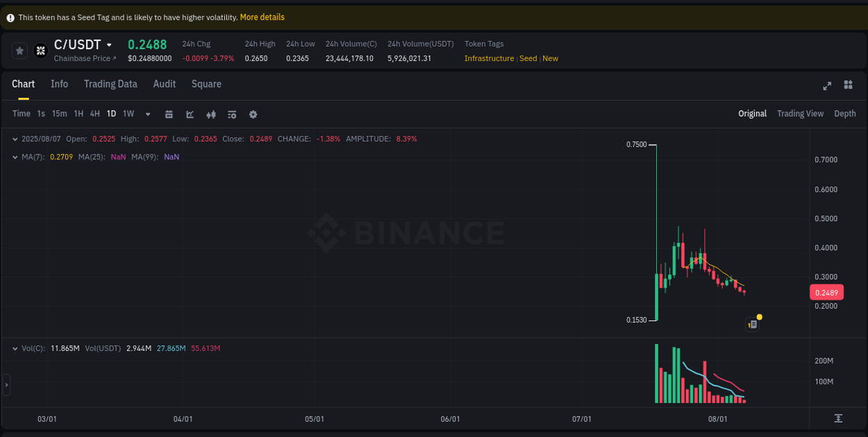868x437 pixels.
Task: Open the Depth chart view tab
Action: tap(844, 113)
